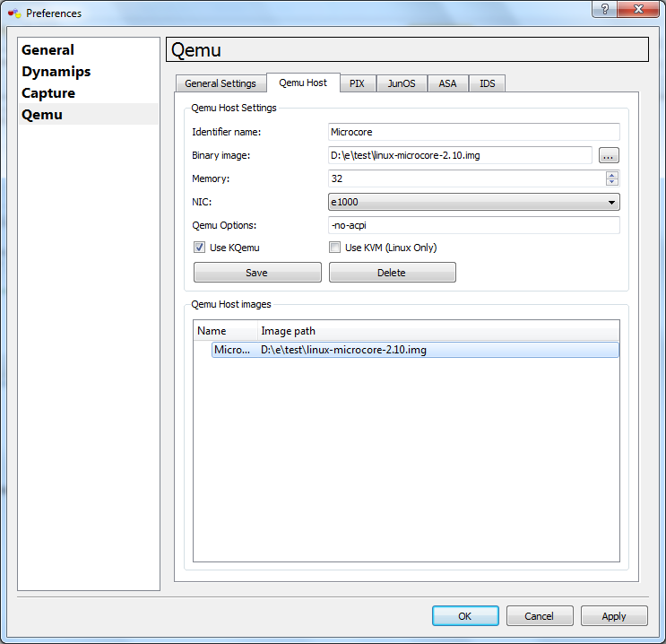
Task: Toggle the Use KQemu checkbox
Action: click(x=199, y=248)
